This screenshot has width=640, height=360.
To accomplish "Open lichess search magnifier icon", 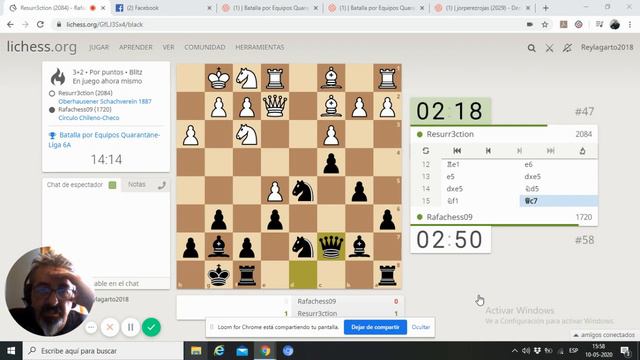I will (531, 48).
